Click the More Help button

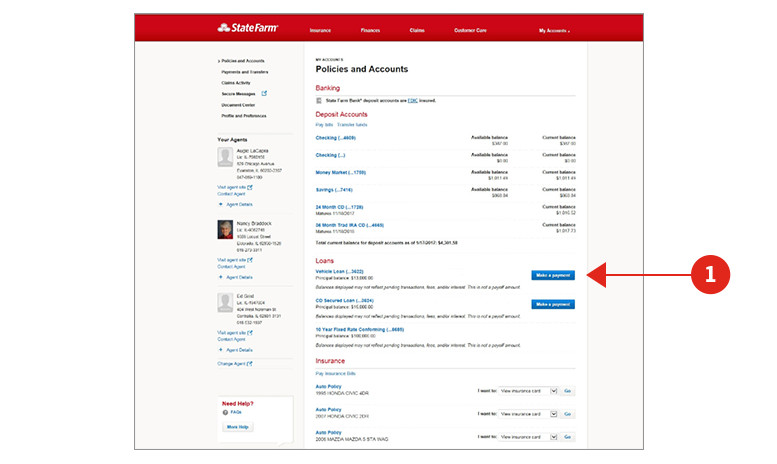pyautogui.click(x=238, y=427)
